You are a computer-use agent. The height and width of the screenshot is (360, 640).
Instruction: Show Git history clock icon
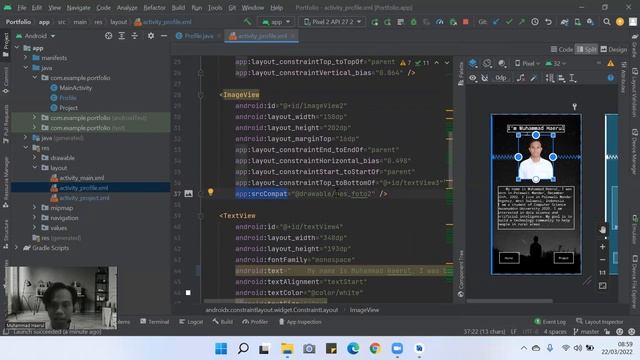click(x=535, y=22)
